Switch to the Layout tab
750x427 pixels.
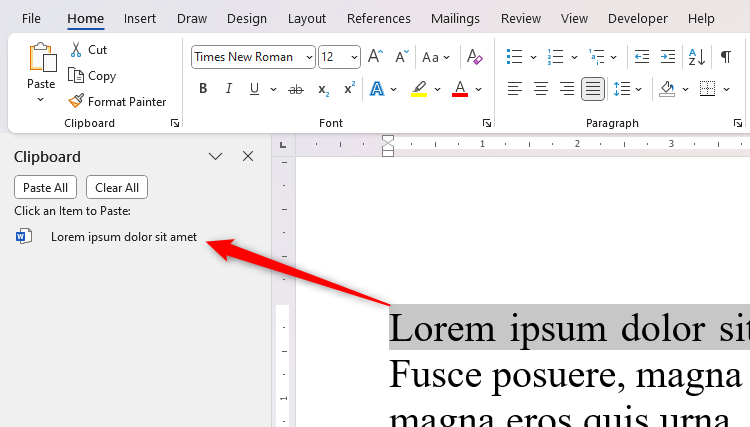click(x=307, y=18)
